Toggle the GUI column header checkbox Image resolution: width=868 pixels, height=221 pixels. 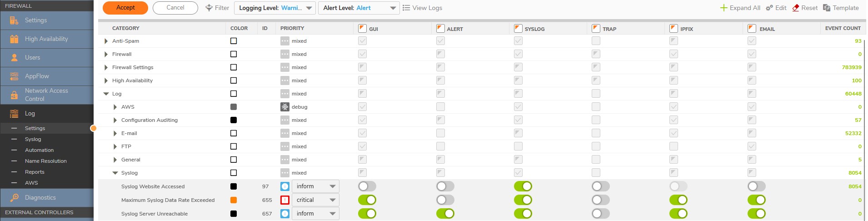pyautogui.click(x=362, y=28)
